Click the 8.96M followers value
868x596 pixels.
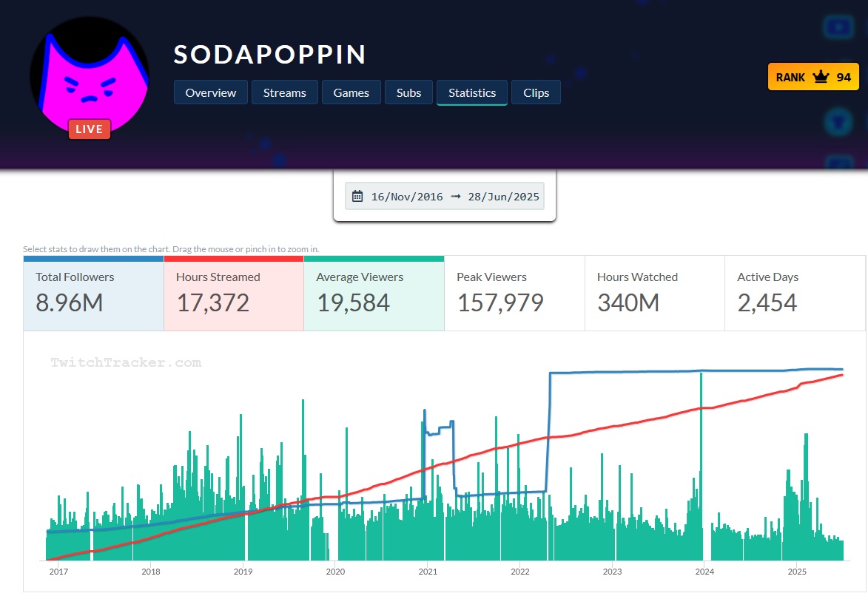pyautogui.click(x=70, y=302)
